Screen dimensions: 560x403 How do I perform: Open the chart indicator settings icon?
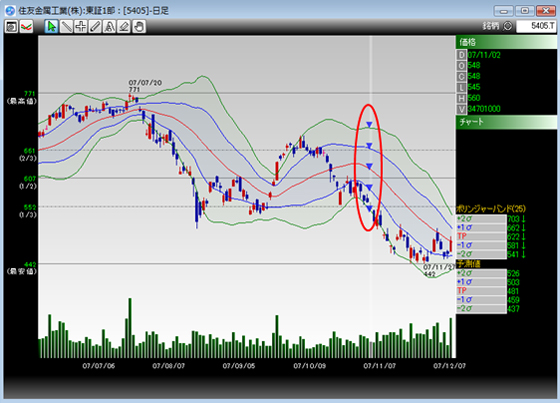pos(26,26)
